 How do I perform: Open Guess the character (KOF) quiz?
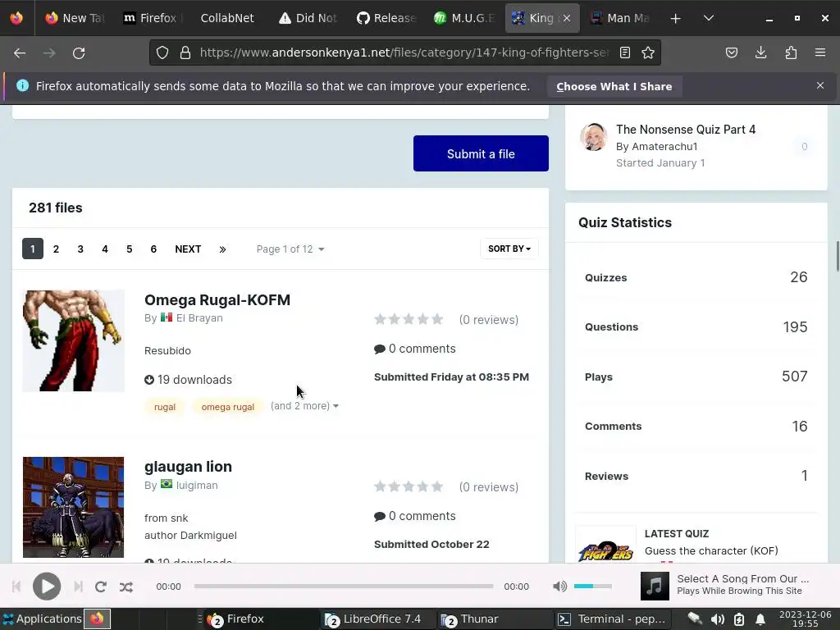click(711, 550)
